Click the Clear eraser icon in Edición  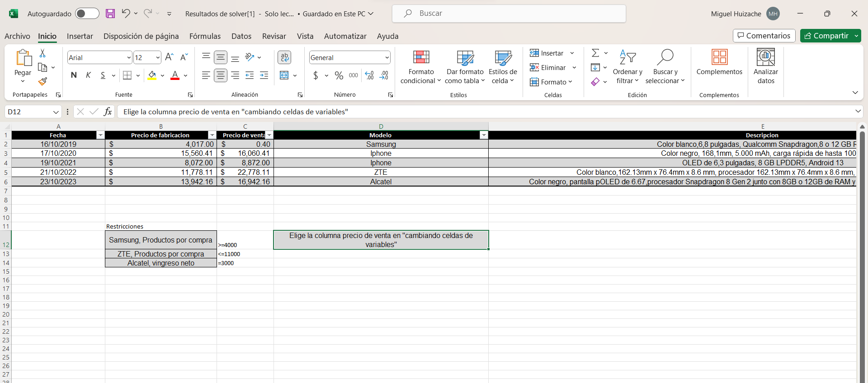(595, 82)
